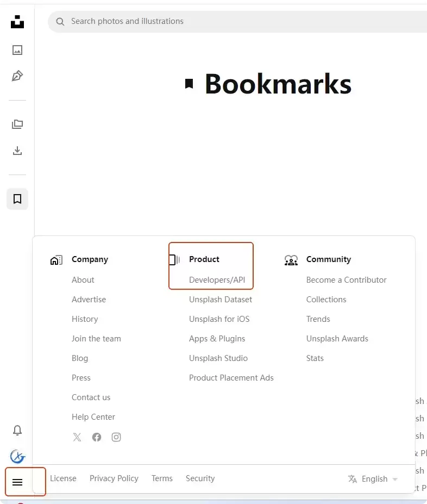Open the Collections link under Community
The height and width of the screenshot is (504, 427).
(326, 300)
